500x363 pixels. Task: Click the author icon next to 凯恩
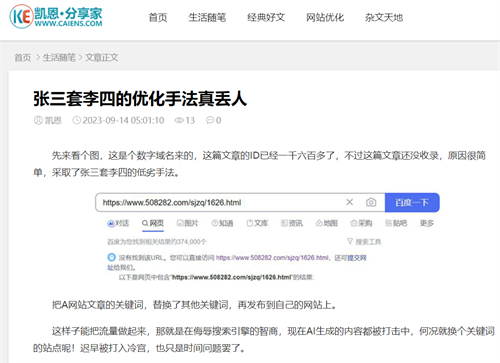click(x=38, y=120)
